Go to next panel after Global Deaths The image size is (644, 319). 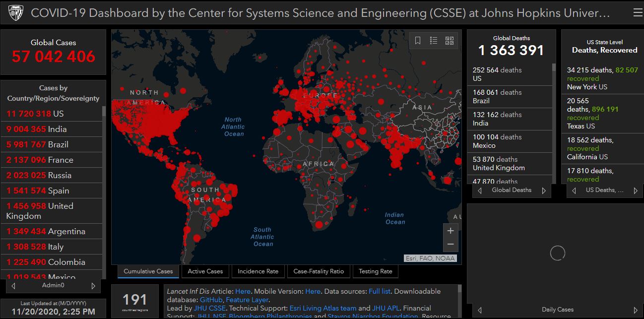tap(544, 191)
